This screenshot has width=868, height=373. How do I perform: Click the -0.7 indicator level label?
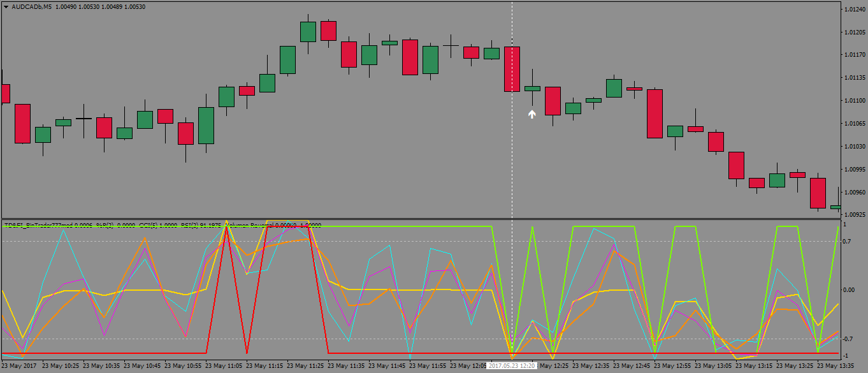click(x=848, y=339)
